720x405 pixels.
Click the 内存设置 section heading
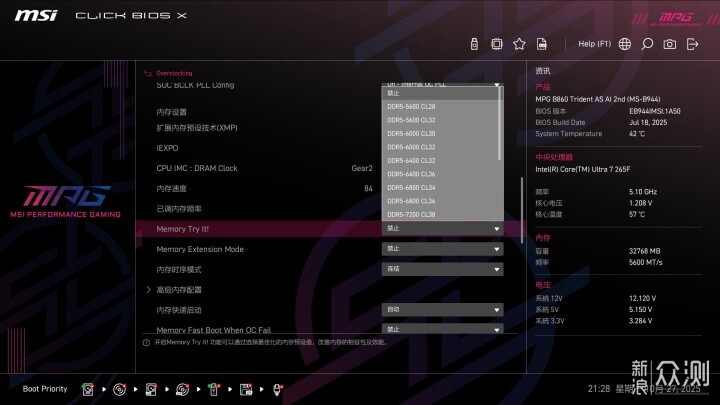tap(171, 112)
